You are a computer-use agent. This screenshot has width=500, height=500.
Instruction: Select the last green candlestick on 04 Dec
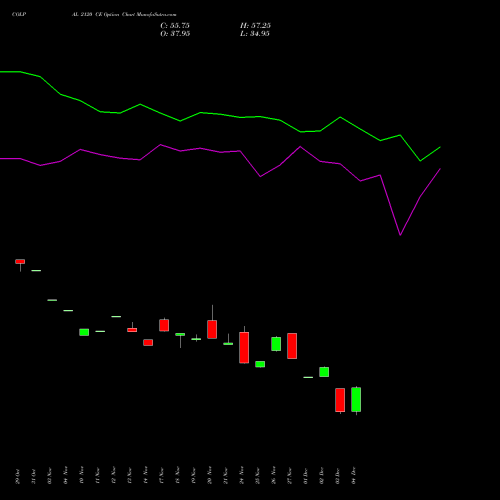click(x=356, y=400)
